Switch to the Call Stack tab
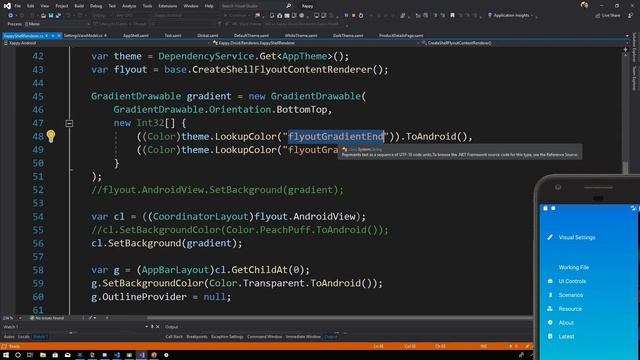 (174, 337)
